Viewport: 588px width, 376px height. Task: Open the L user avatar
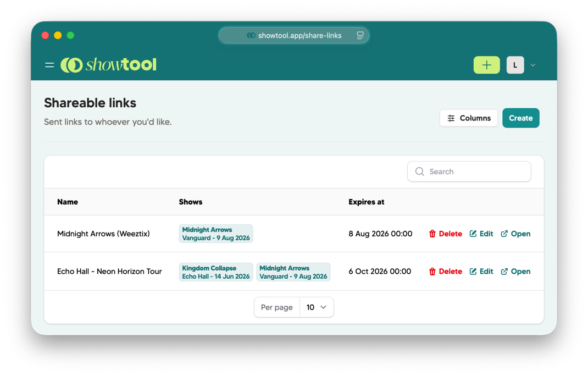click(x=515, y=65)
